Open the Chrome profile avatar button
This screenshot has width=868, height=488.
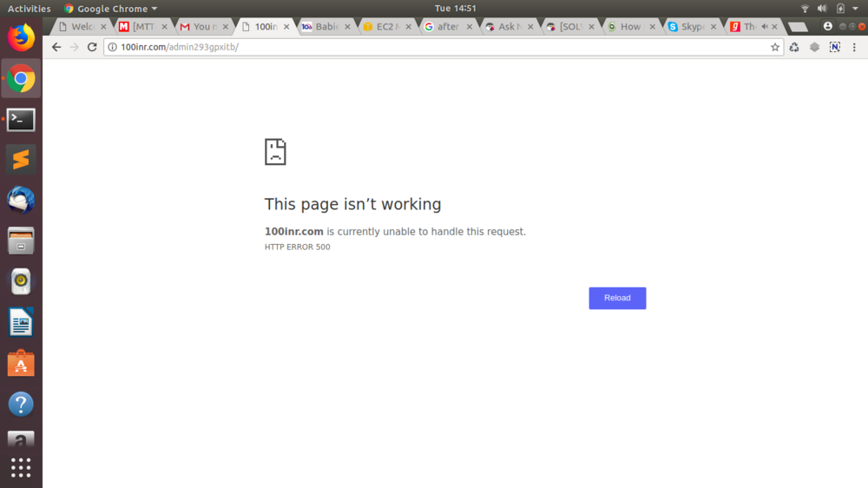click(x=827, y=26)
